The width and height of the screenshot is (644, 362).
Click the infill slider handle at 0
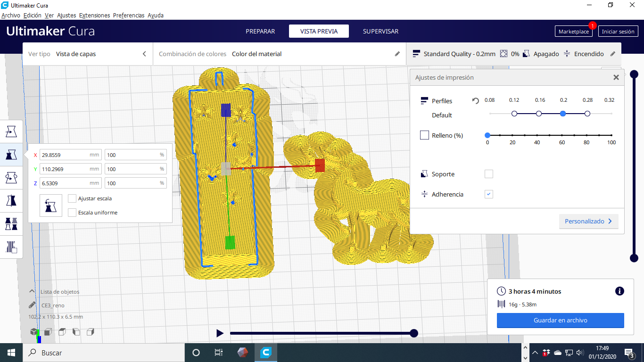[x=487, y=135]
